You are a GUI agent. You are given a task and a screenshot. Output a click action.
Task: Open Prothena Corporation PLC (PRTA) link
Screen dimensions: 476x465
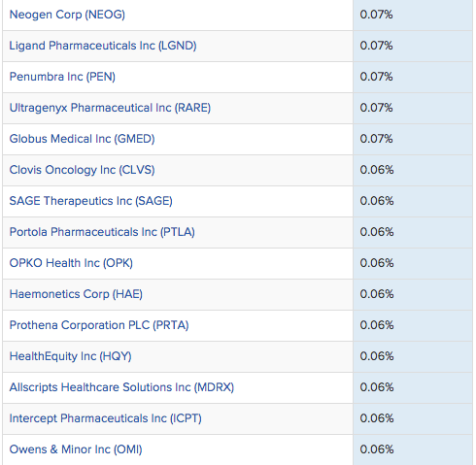(99, 325)
